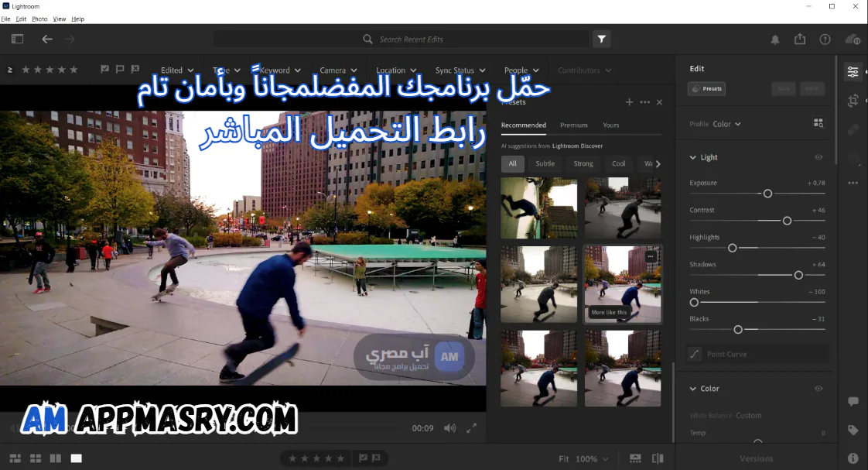Toggle rating comparison operator symbol
This screenshot has width=868, height=470.
tap(10, 70)
